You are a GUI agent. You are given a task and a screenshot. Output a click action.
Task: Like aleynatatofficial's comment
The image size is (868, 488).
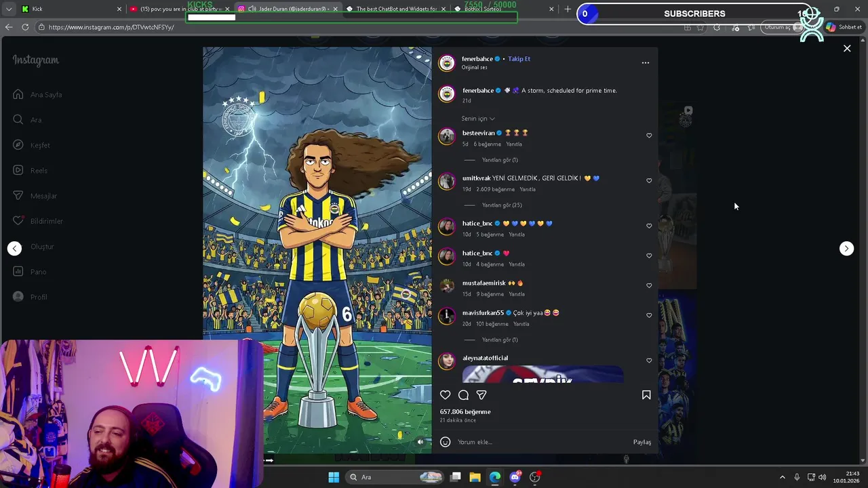pyautogui.click(x=649, y=361)
